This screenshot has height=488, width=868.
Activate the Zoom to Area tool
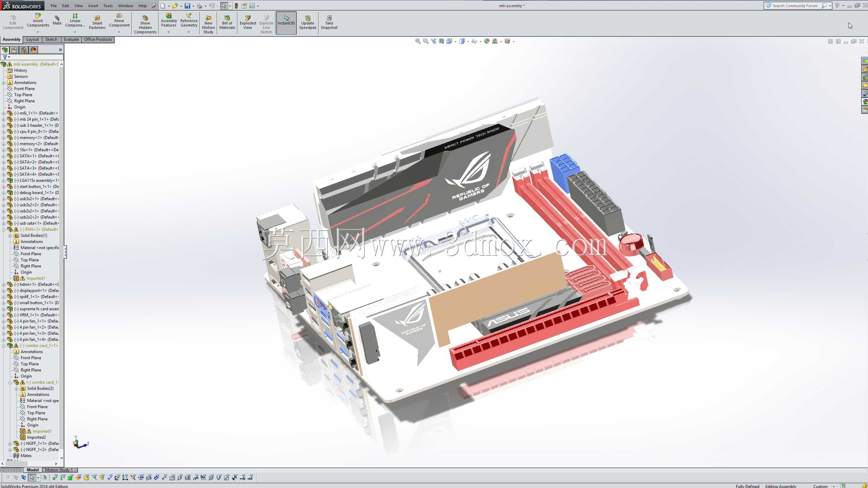[x=426, y=41]
